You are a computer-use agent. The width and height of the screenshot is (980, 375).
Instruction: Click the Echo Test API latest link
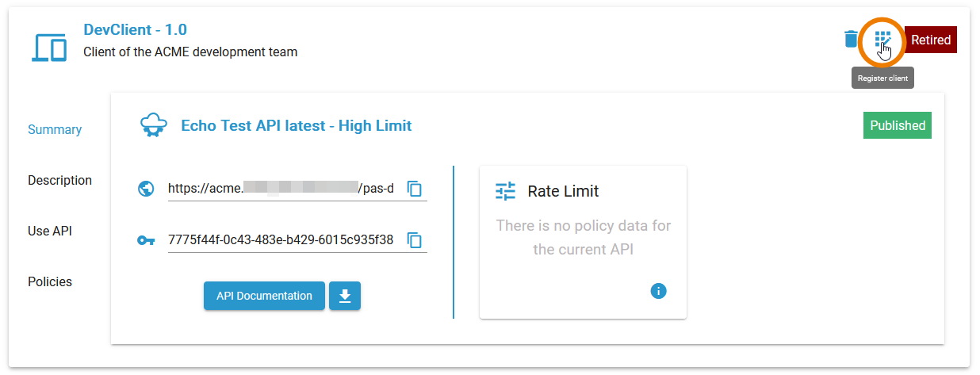tap(296, 125)
